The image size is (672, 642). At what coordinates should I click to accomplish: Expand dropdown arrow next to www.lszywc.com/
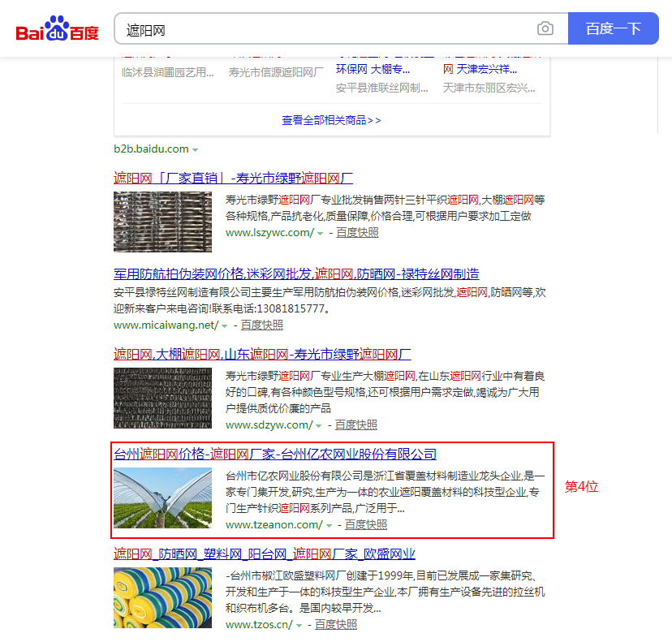pyautogui.click(x=320, y=234)
